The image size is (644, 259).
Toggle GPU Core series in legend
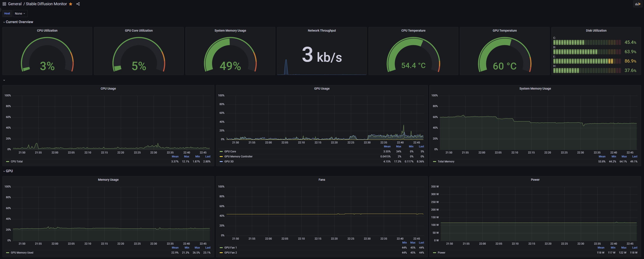coord(230,152)
